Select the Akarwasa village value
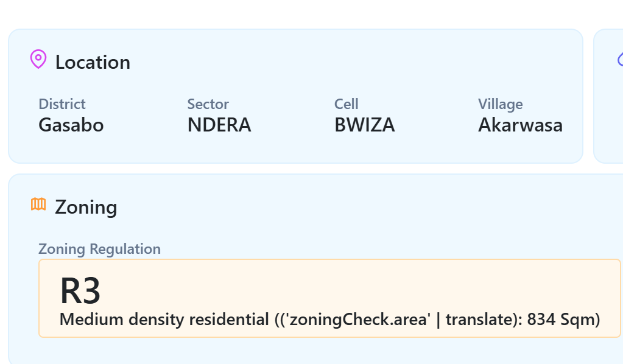The image size is (623, 364). pos(520,125)
